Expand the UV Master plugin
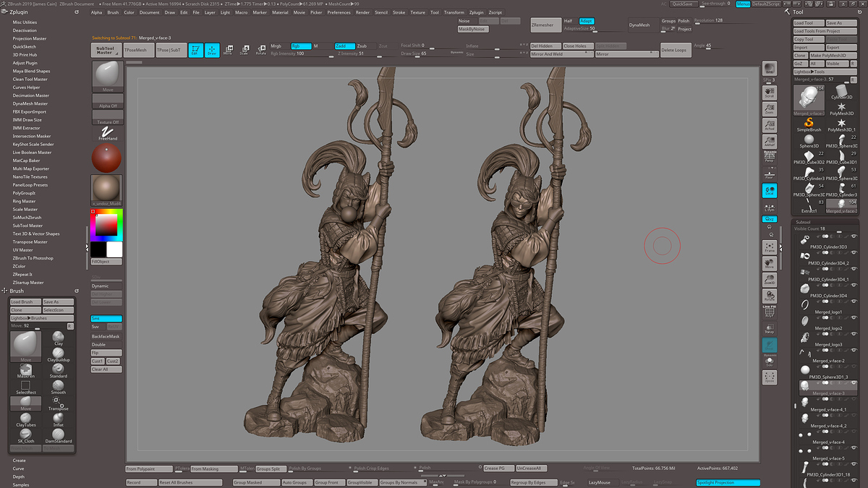Screen dimensions: 868x488 tap(22, 250)
